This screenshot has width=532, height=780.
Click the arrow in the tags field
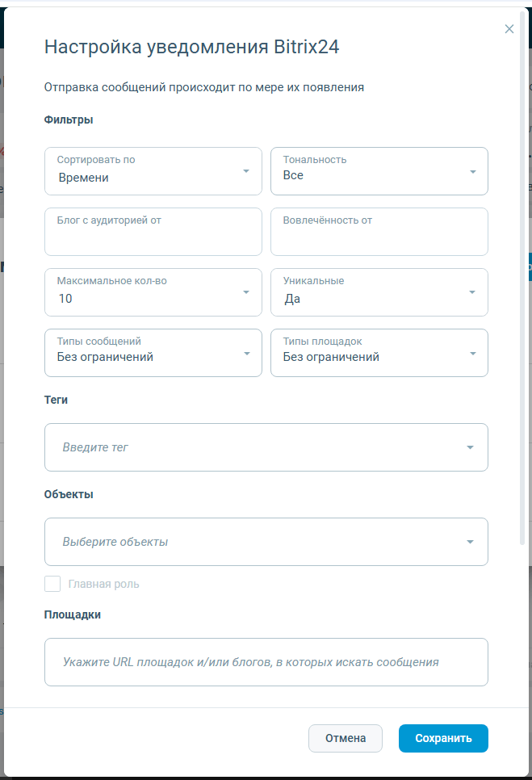(471, 447)
